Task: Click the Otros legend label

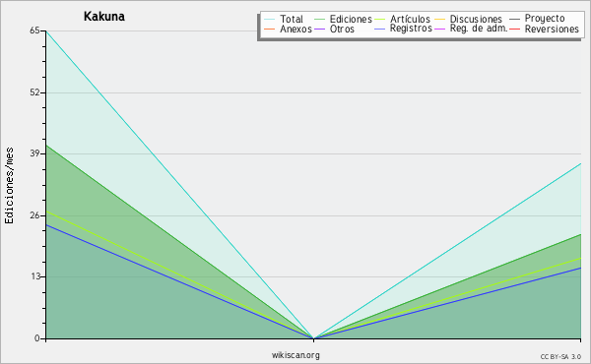Action: (x=342, y=29)
